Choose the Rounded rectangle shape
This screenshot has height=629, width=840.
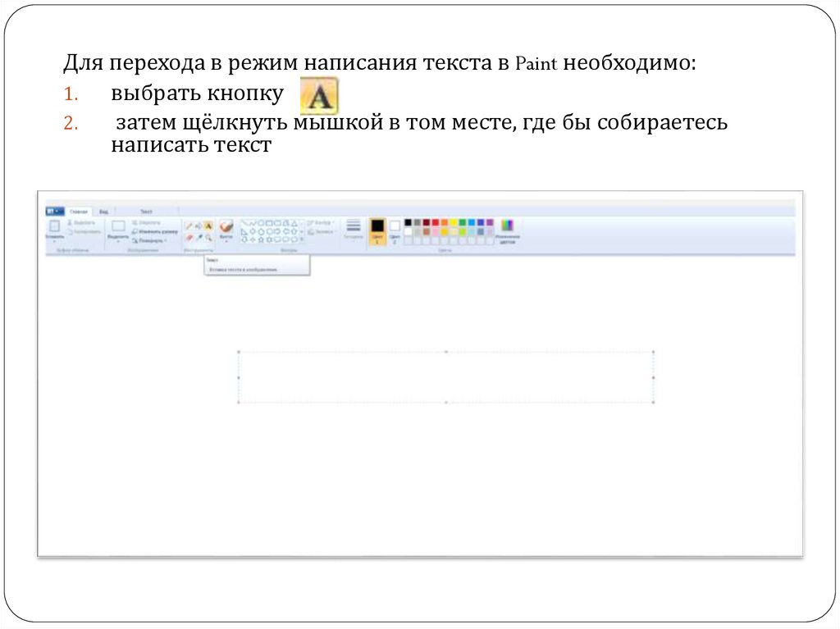277,223
